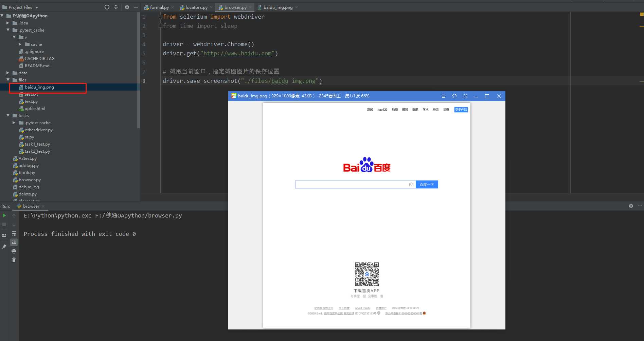Select upfile.html in project tree
Screen dimensions: 644x341
coord(35,109)
